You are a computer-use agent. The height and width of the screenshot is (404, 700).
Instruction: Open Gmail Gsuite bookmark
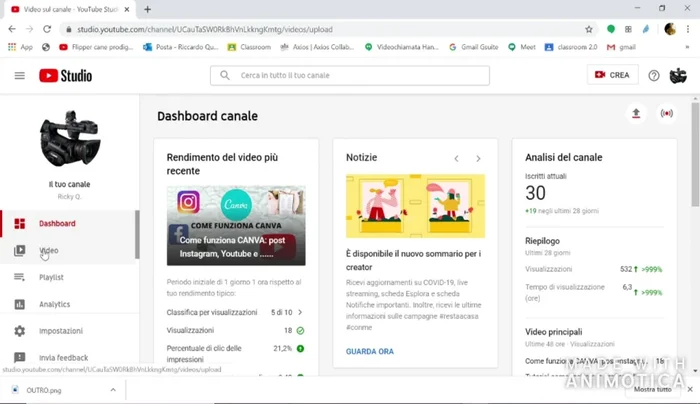[474, 47]
